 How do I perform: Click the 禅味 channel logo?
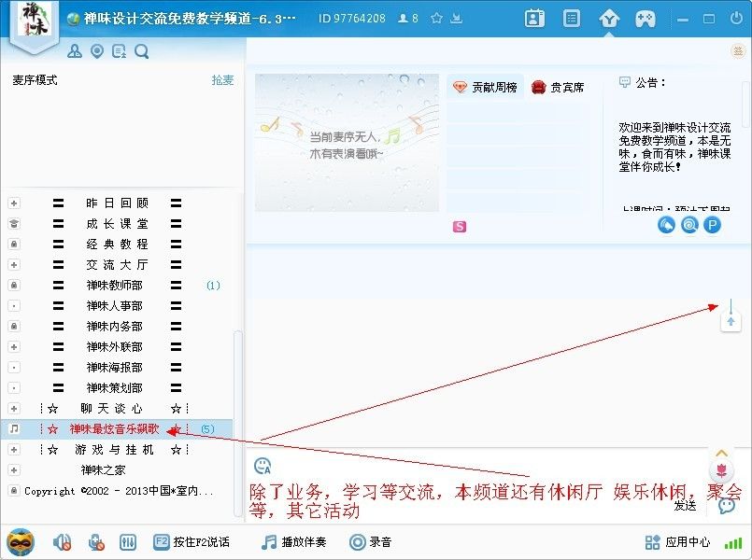[x=34, y=20]
